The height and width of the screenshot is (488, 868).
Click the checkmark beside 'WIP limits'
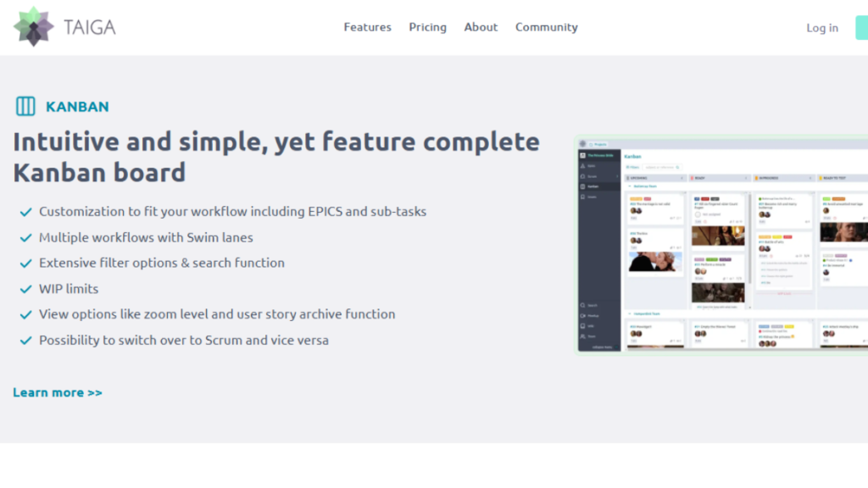tap(25, 289)
